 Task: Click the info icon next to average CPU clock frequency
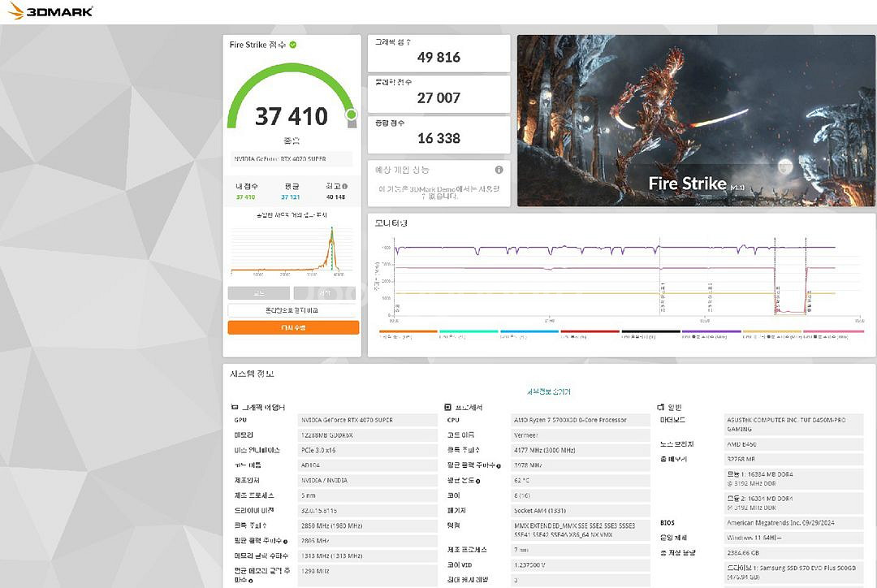pyautogui.click(x=498, y=465)
